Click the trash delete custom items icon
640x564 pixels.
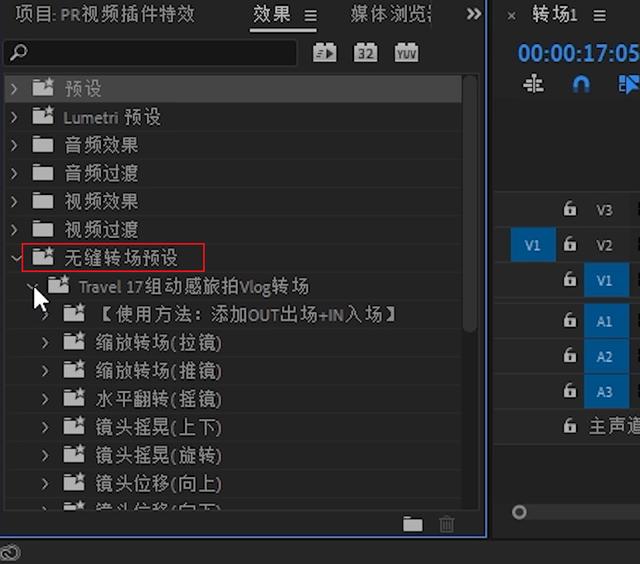[x=447, y=524]
